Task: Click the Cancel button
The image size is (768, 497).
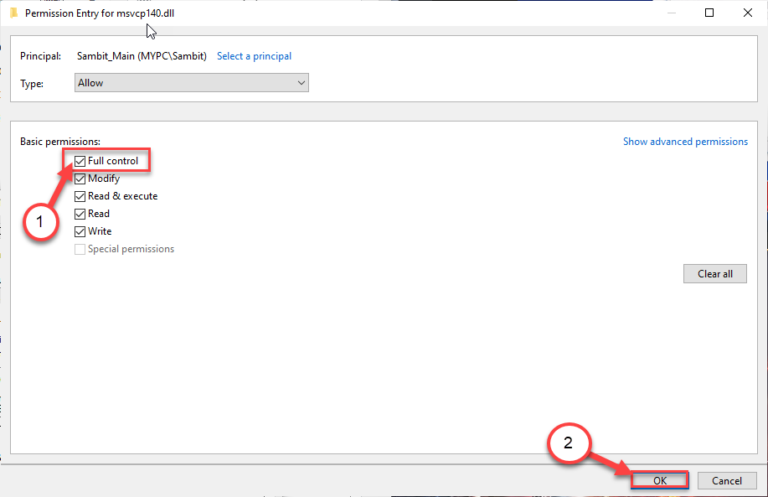Action: coord(727,481)
